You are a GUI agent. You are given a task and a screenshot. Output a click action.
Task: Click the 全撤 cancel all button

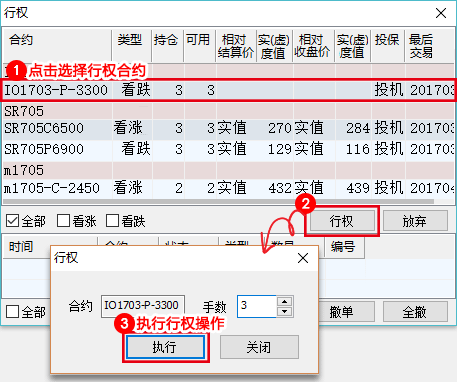(x=415, y=312)
